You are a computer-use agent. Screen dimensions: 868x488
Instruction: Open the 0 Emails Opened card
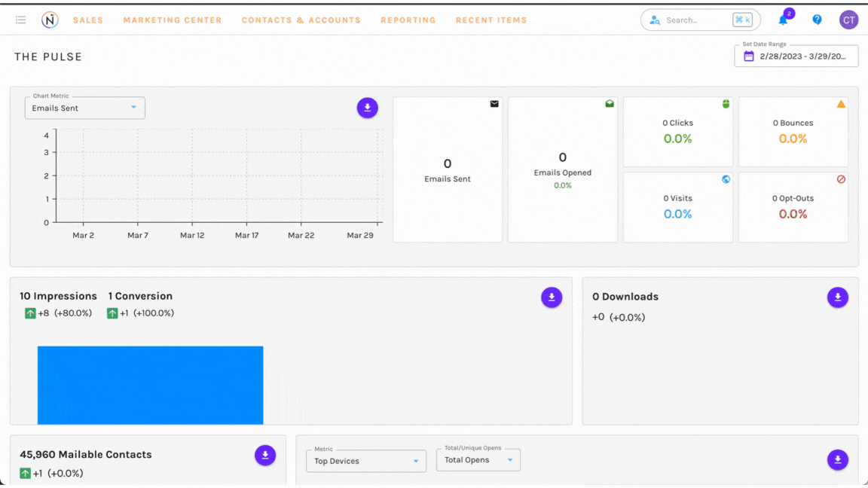pos(562,169)
